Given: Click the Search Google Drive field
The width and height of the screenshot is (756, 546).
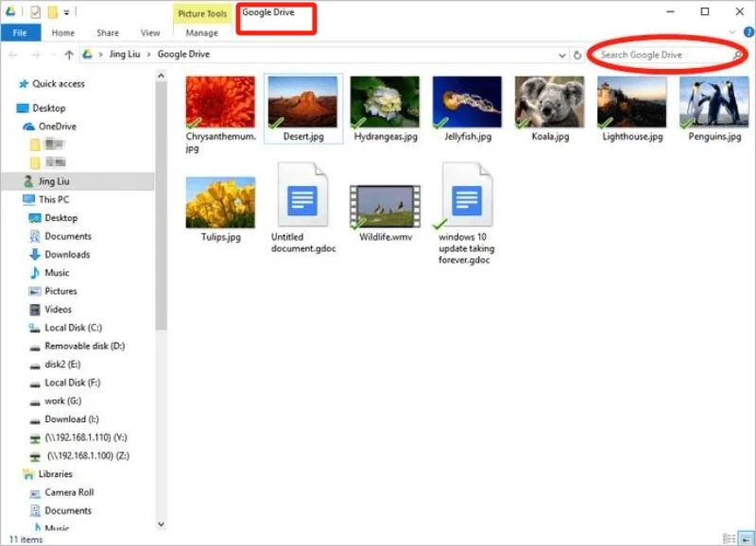Looking at the screenshot, I should point(661,55).
